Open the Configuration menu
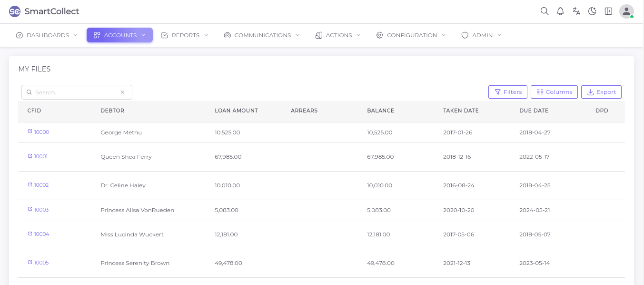This screenshot has height=285, width=644. [411, 35]
